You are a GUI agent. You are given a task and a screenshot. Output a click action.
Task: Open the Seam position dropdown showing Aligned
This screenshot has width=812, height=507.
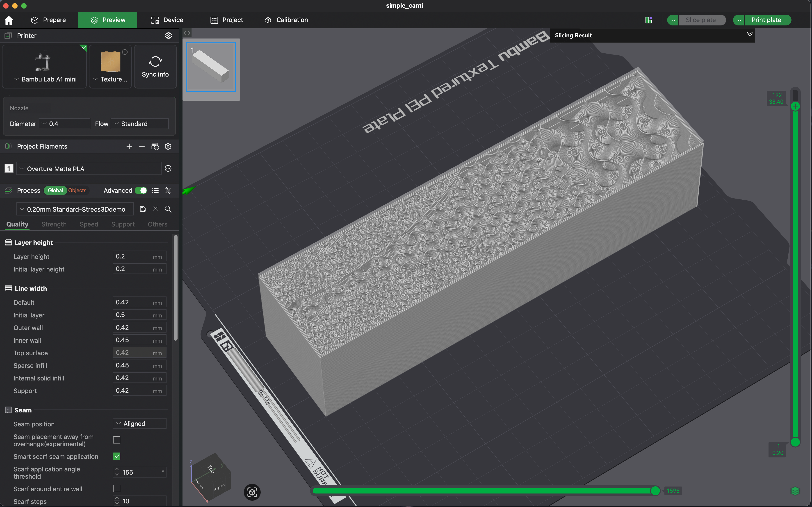139,423
